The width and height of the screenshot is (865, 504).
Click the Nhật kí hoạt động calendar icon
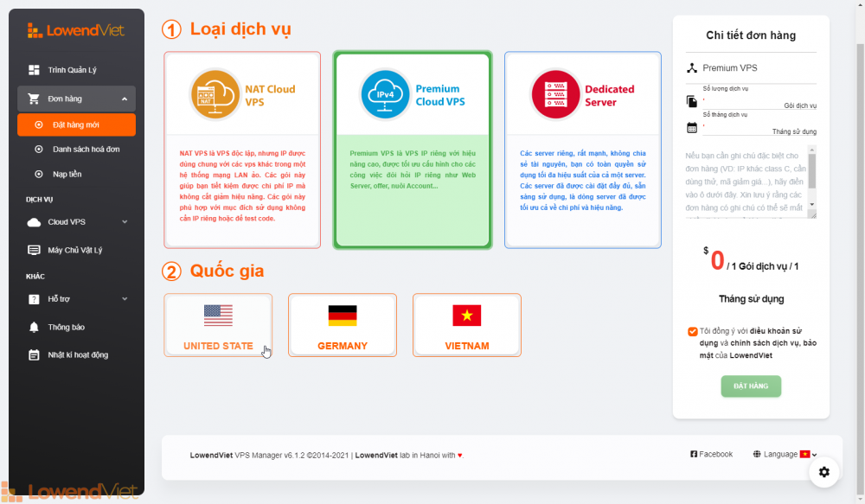click(x=34, y=355)
